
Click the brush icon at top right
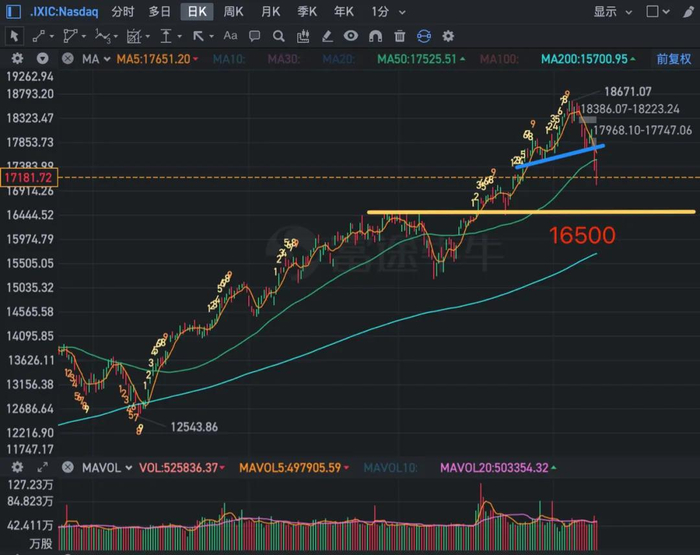click(x=688, y=12)
